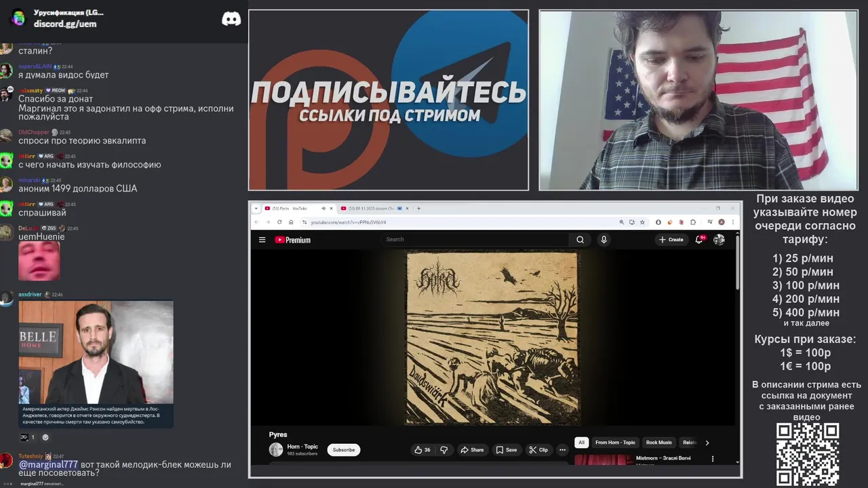This screenshot has height=488, width=868.
Task: Click the Mistmorn – Згаслі Вогні video title
Action: pyautogui.click(x=663, y=458)
